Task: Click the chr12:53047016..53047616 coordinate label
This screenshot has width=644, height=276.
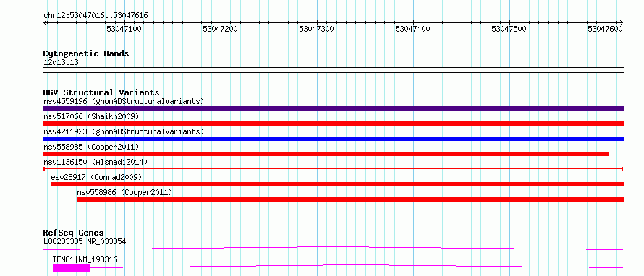Action: point(96,16)
